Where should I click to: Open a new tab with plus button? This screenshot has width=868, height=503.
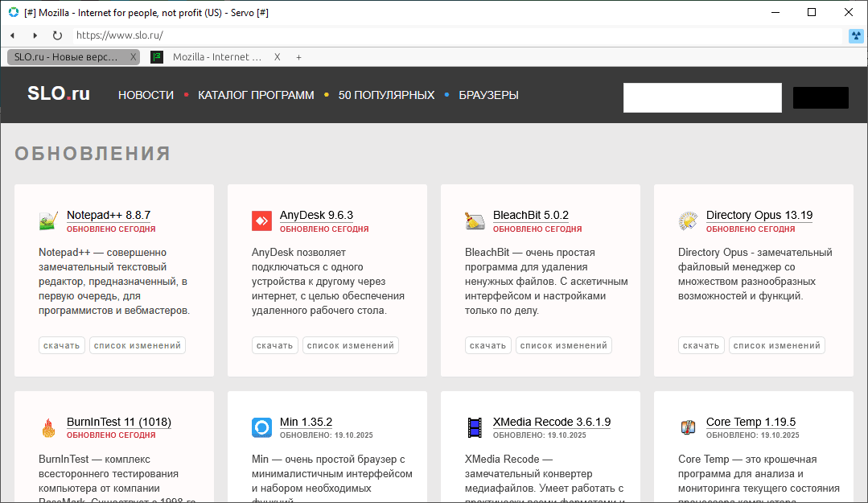point(298,57)
